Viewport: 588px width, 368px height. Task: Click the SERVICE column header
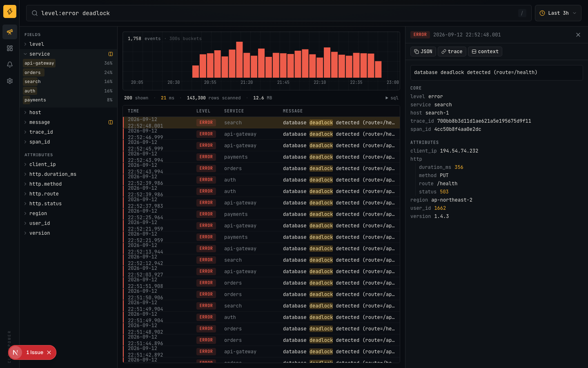pyautogui.click(x=234, y=111)
